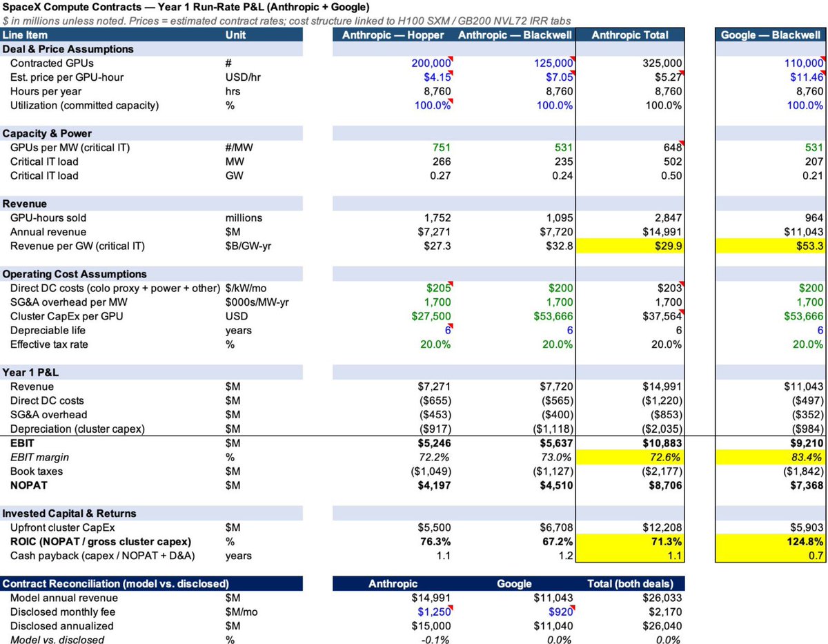Select the $203 direct DC cost cell
The width and height of the screenshot is (828, 644).
coord(671,288)
